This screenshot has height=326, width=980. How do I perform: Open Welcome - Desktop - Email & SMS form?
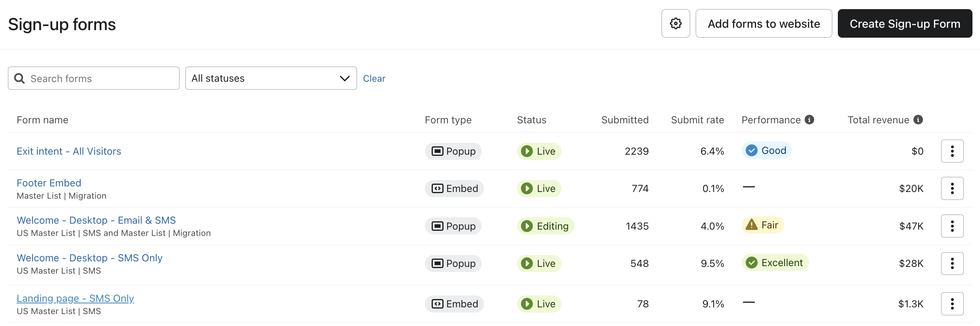(96, 220)
